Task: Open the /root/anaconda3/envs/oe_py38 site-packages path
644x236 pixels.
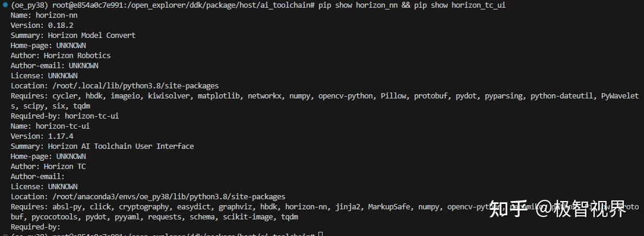Action: [168, 197]
